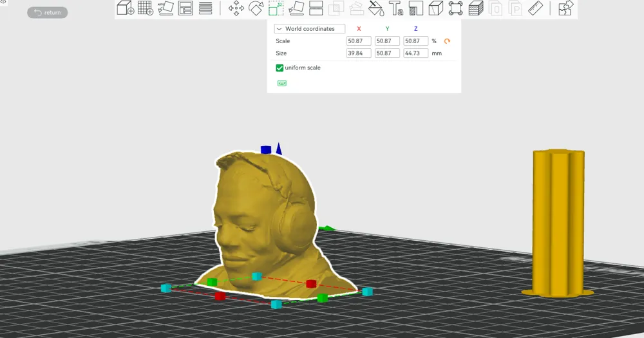
Task: Run Auto orient on the model
Action: click(x=166, y=8)
